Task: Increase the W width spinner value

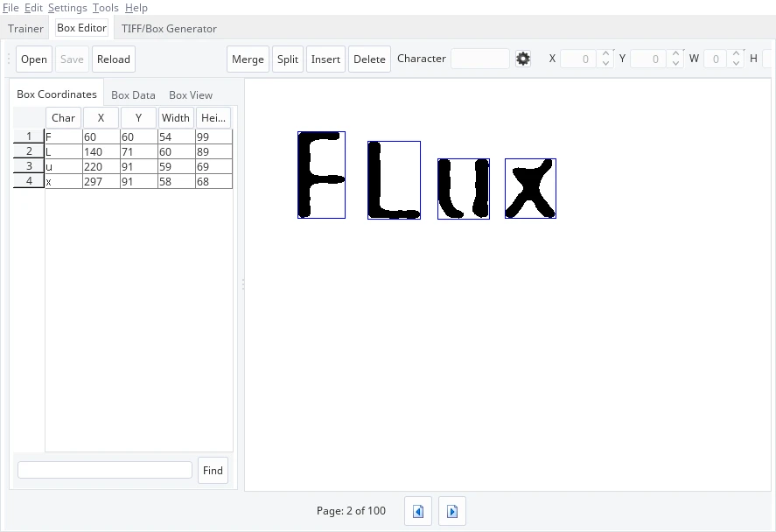Action: pos(734,54)
